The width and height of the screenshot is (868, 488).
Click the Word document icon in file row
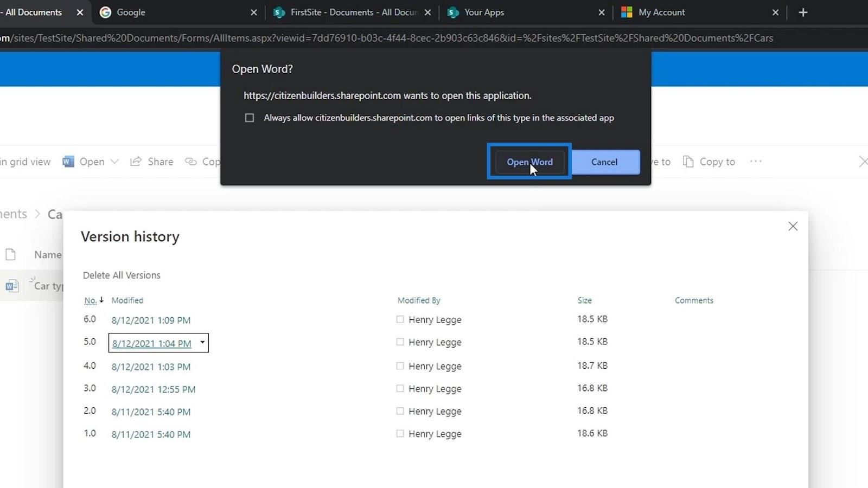click(x=12, y=286)
